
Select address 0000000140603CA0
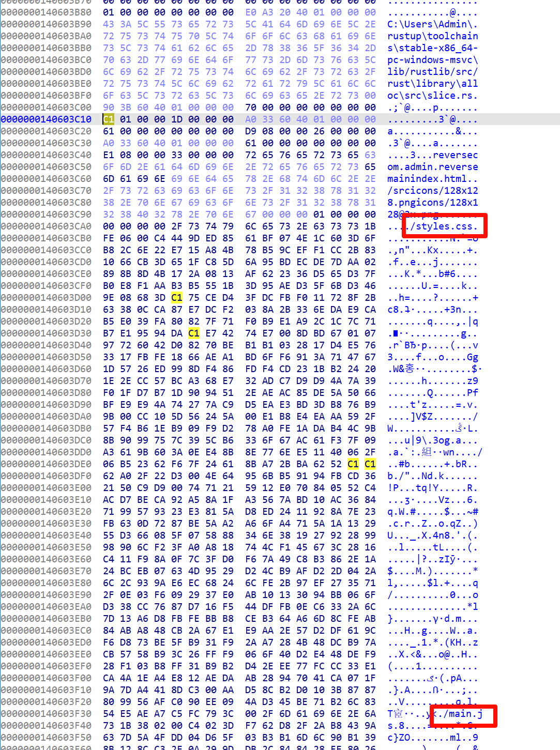(46, 226)
